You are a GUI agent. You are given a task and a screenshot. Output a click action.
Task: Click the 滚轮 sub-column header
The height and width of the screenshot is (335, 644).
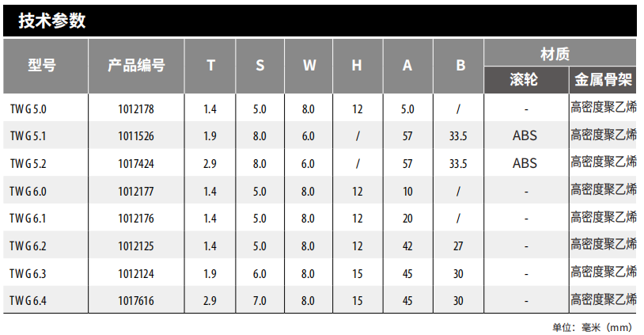(x=524, y=80)
